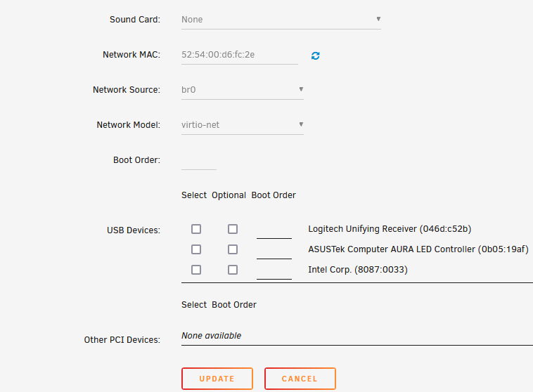Click the Optional column header for USB devices
Screen dimensions: 533x392
229,195
